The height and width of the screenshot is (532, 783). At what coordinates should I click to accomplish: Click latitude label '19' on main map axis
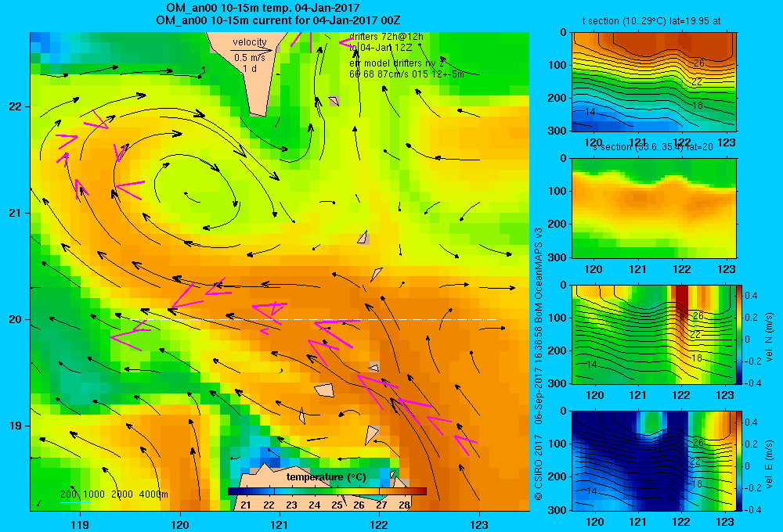pyautogui.click(x=15, y=426)
